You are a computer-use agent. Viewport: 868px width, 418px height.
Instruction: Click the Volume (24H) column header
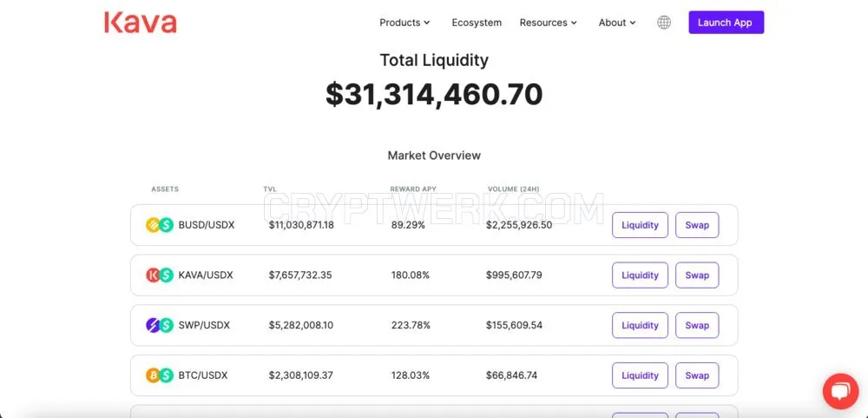click(x=513, y=189)
